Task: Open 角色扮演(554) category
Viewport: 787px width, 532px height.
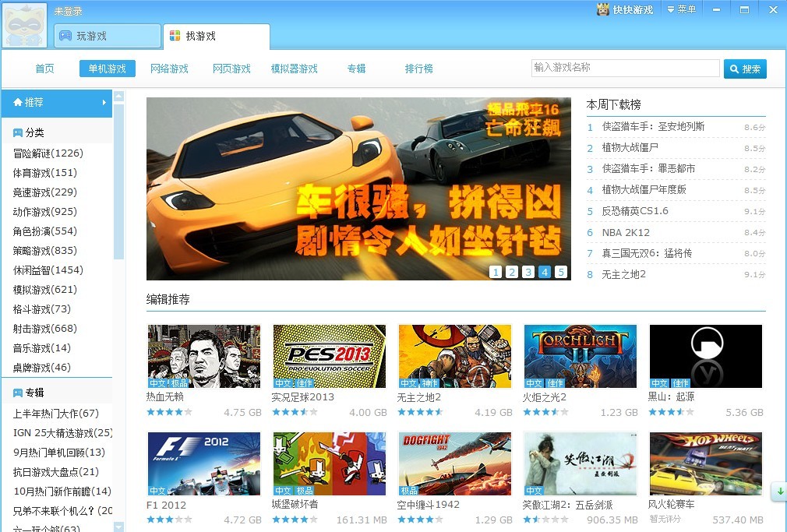Action: coord(45,231)
